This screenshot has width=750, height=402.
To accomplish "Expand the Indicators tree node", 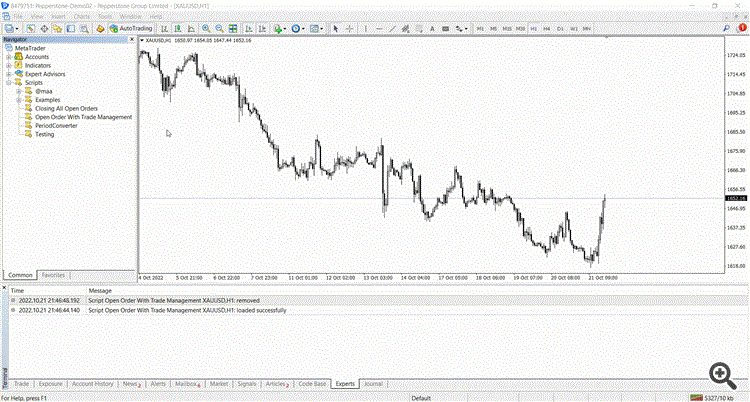I will point(8,66).
